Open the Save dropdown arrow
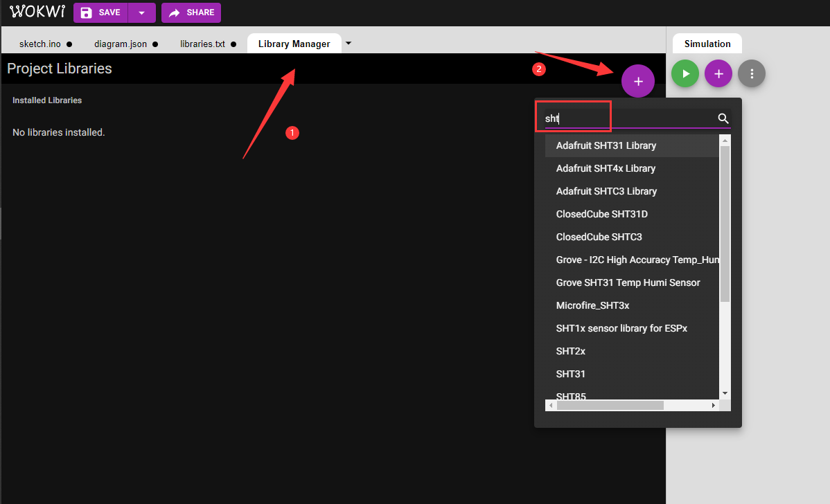 click(x=142, y=12)
